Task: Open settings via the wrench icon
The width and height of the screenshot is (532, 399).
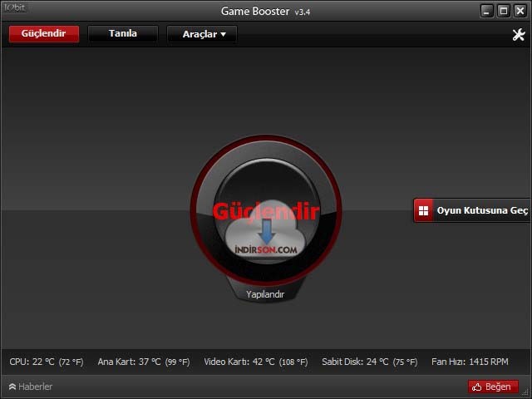Action: tap(519, 34)
